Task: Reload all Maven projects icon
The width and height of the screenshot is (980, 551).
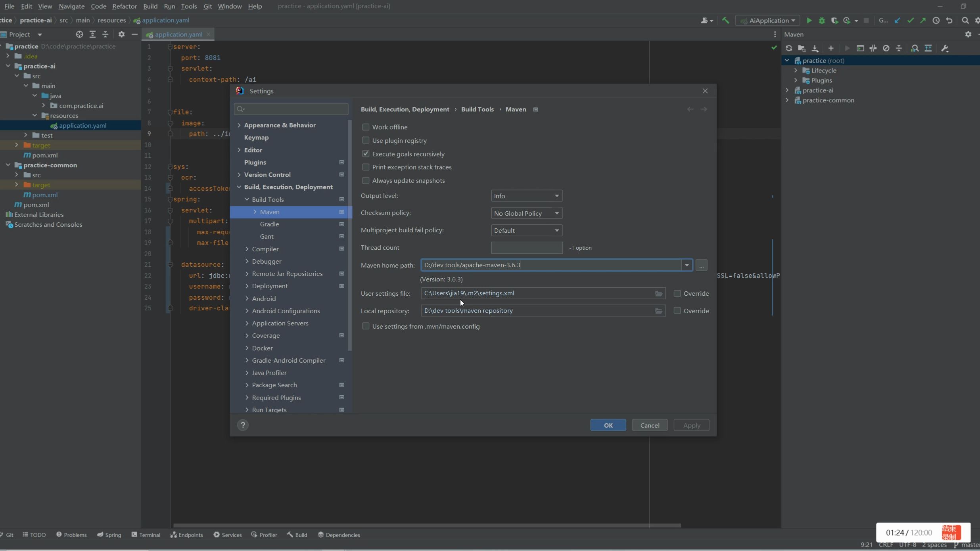Action: coord(789,48)
